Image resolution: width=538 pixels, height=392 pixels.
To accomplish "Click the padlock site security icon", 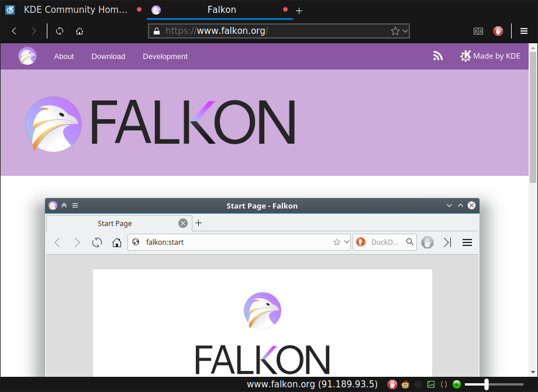I will (157, 31).
